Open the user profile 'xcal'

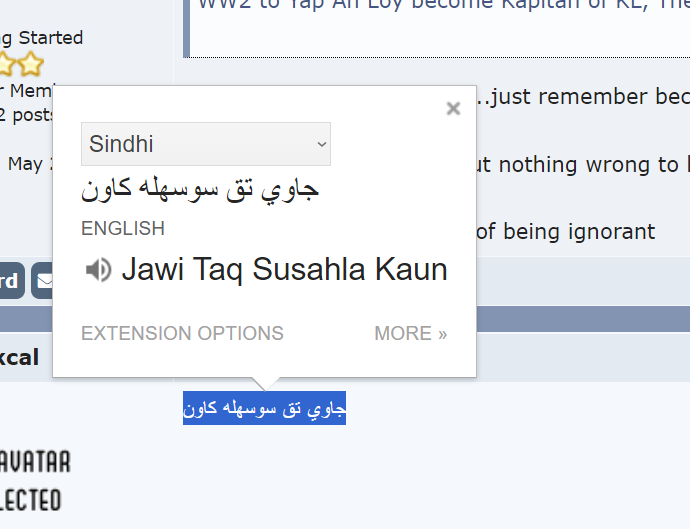point(19,357)
